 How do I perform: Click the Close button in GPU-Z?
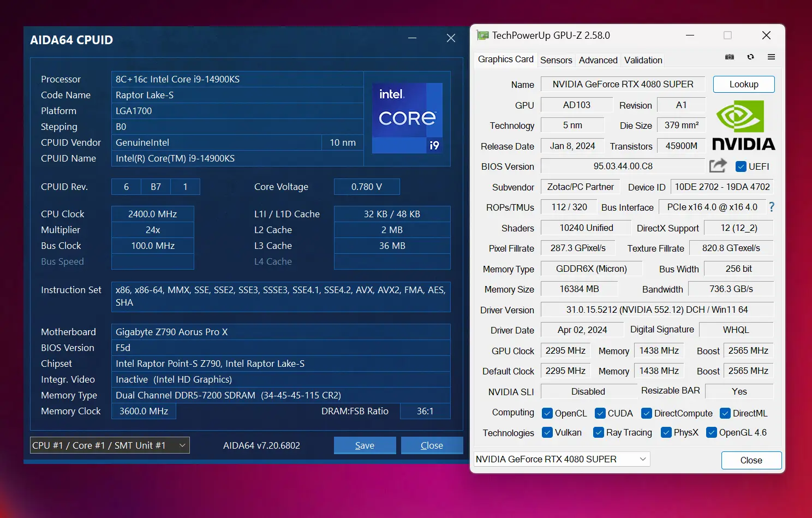(x=751, y=460)
